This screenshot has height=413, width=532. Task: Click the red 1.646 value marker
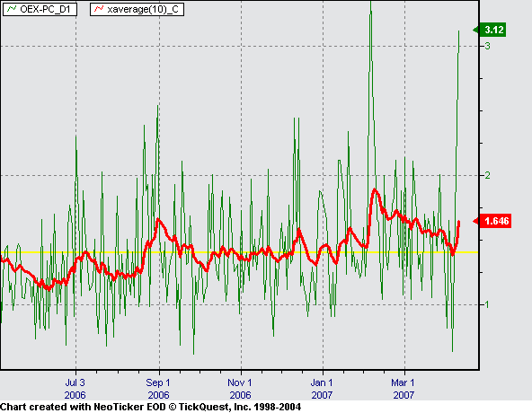point(492,221)
